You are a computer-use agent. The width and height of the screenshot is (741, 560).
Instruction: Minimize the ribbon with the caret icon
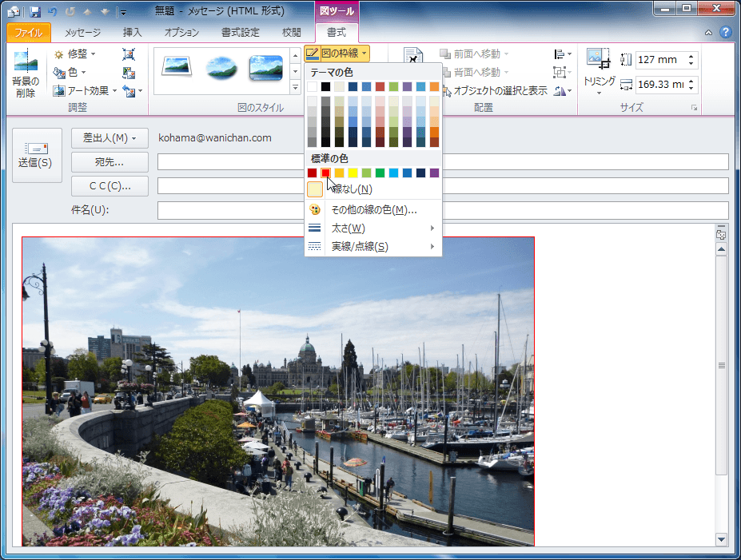pyautogui.click(x=708, y=33)
